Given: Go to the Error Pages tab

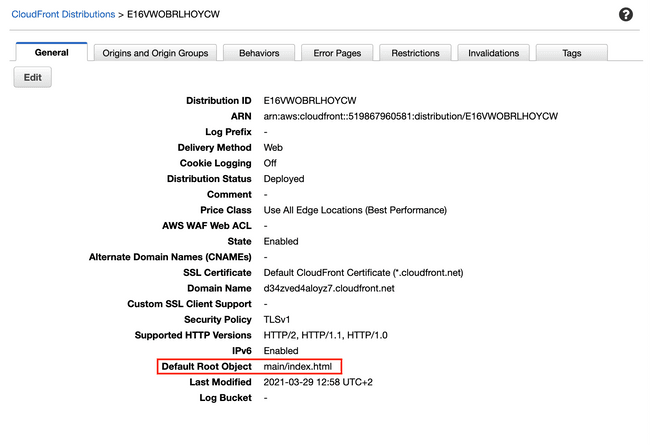Looking at the screenshot, I should (337, 53).
